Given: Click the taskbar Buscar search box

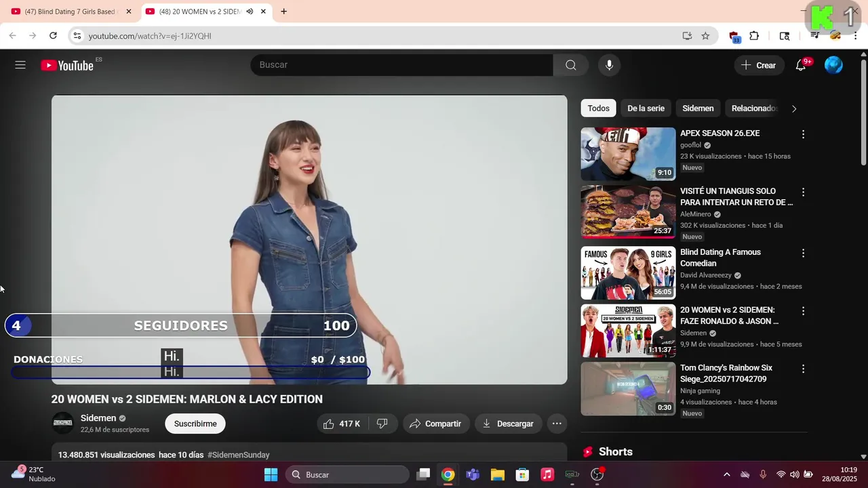Looking at the screenshot, I should tap(347, 474).
